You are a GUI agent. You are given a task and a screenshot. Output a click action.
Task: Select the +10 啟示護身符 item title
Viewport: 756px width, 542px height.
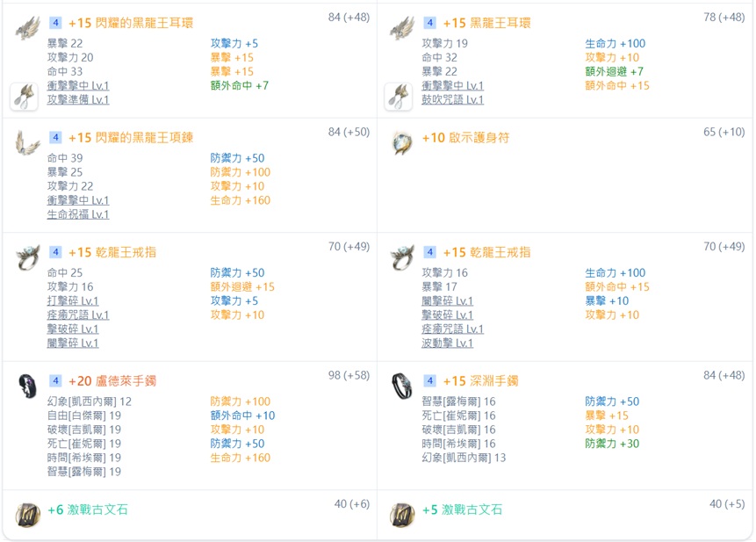pyautogui.click(x=465, y=138)
